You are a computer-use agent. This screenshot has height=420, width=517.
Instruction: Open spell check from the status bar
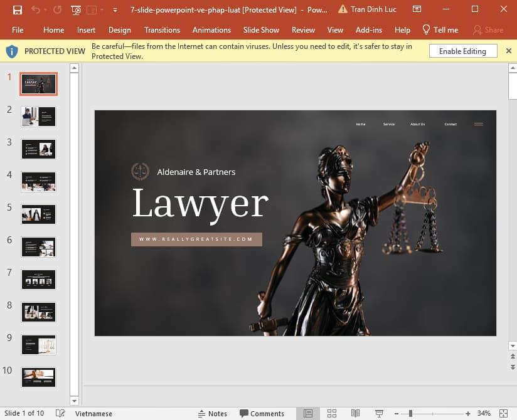60,413
